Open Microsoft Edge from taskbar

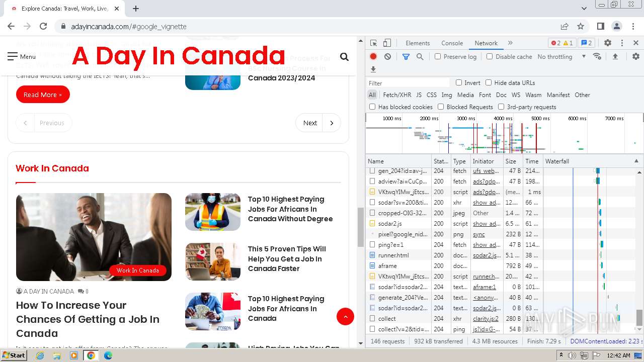click(x=108, y=355)
